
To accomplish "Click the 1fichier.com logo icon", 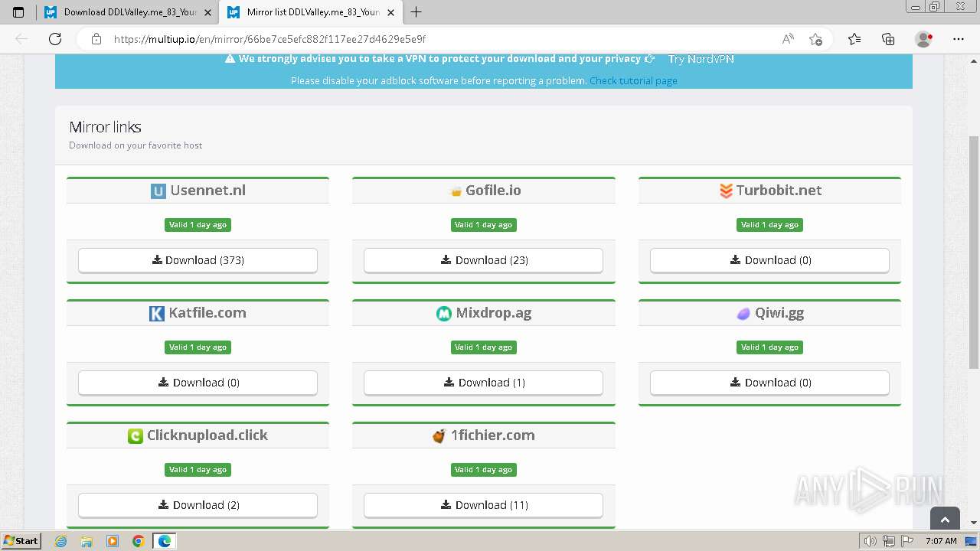I will click(x=439, y=436).
